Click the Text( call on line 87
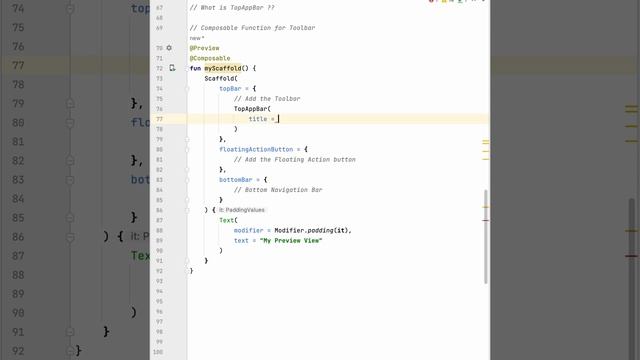The height and width of the screenshot is (360, 640). tap(228, 220)
